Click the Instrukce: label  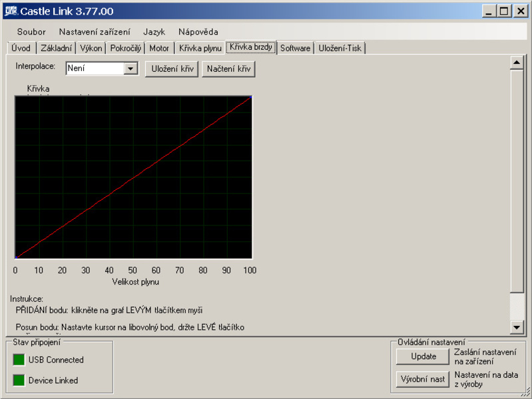coord(27,299)
